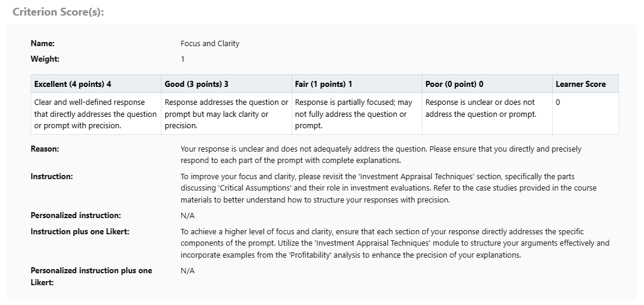Select the Likert paragraph mentioning 'Profitability' analysis

pyautogui.click(x=394, y=243)
